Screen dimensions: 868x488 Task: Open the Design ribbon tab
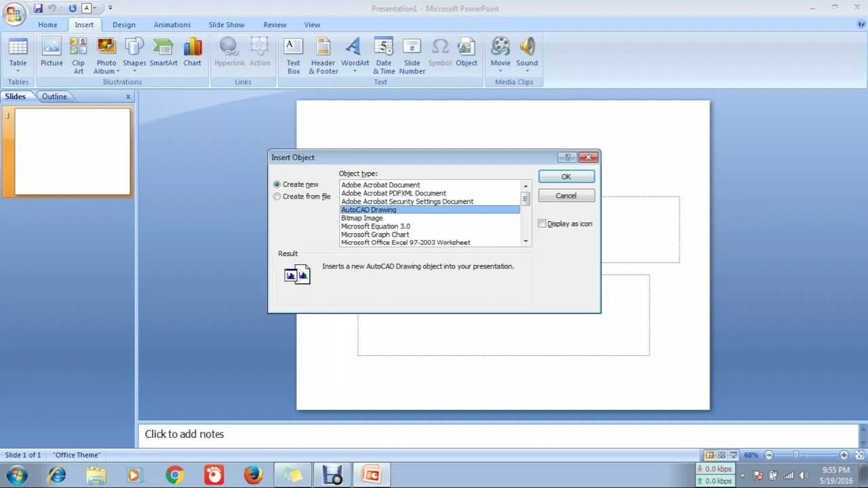tap(124, 24)
